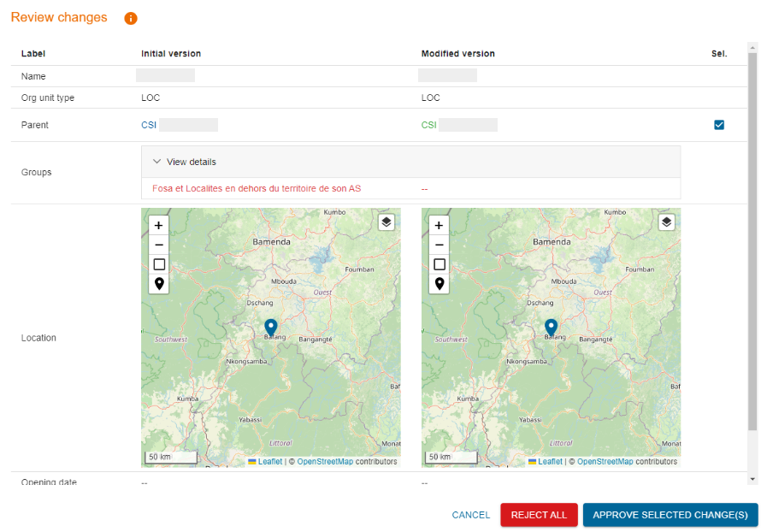This screenshot has height=532, width=767.
Task: Zoom out on the modified version map
Action: point(439,245)
